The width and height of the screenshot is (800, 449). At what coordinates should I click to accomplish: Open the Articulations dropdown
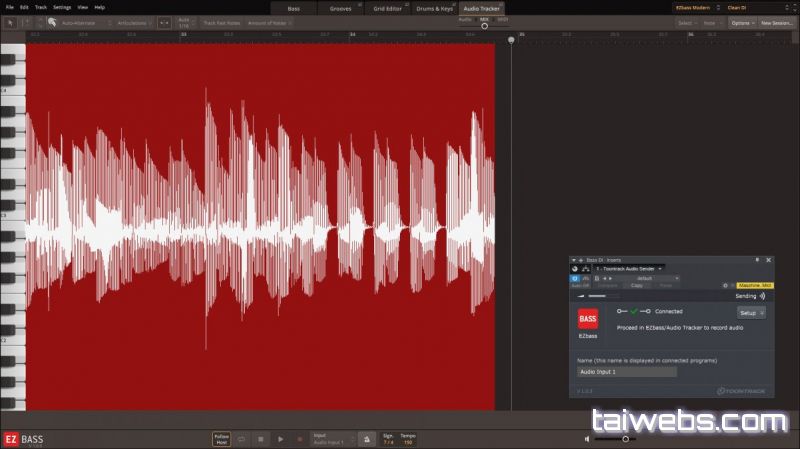click(x=132, y=22)
